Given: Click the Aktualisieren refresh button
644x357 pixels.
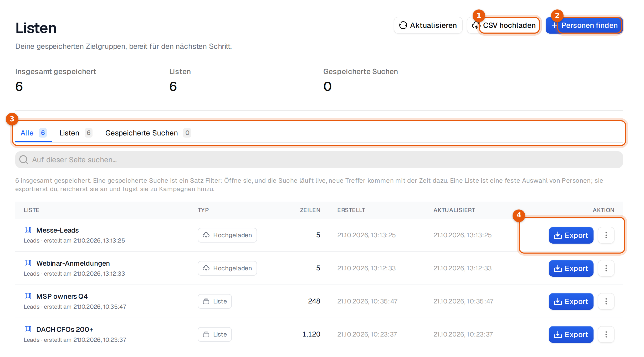Looking at the screenshot, I should pyautogui.click(x=428, y=25).
